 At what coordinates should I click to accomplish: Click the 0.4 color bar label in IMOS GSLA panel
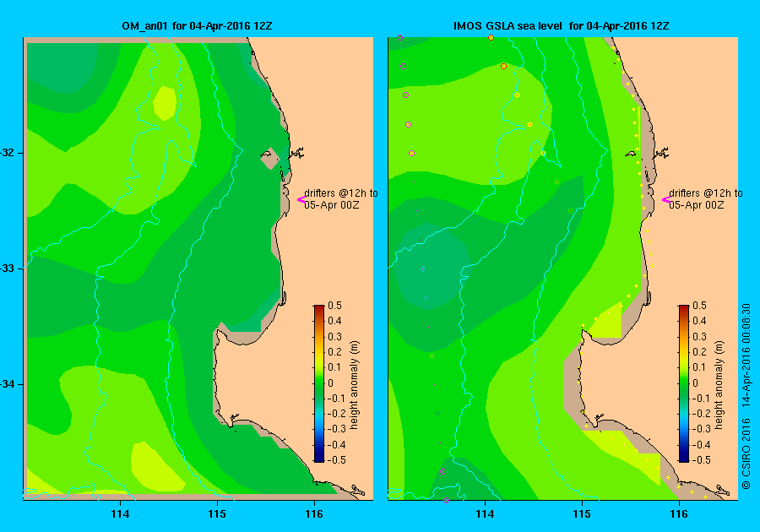click(699, 321)
